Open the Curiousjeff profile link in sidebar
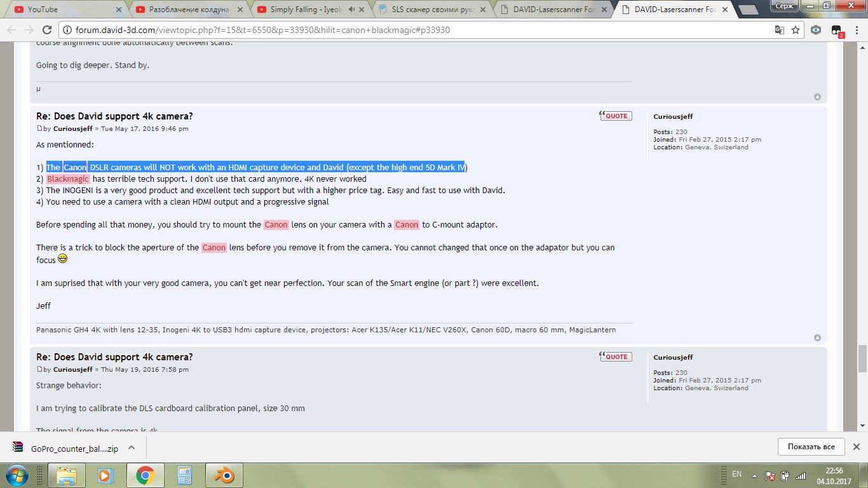868x488 pixels. tap(673, 117)
